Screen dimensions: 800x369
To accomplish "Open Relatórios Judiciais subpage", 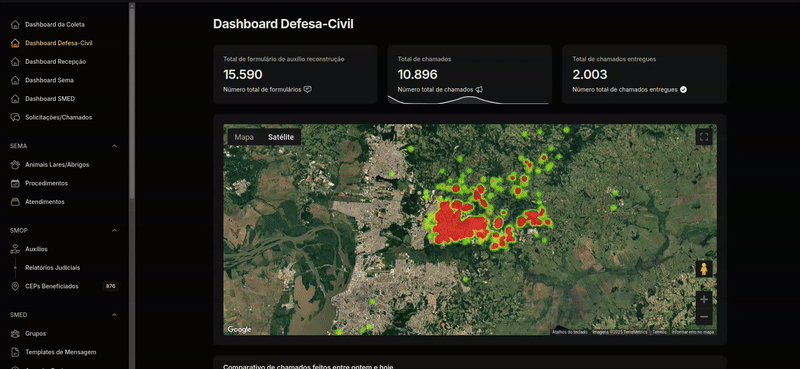I will [x=53, y=267].
